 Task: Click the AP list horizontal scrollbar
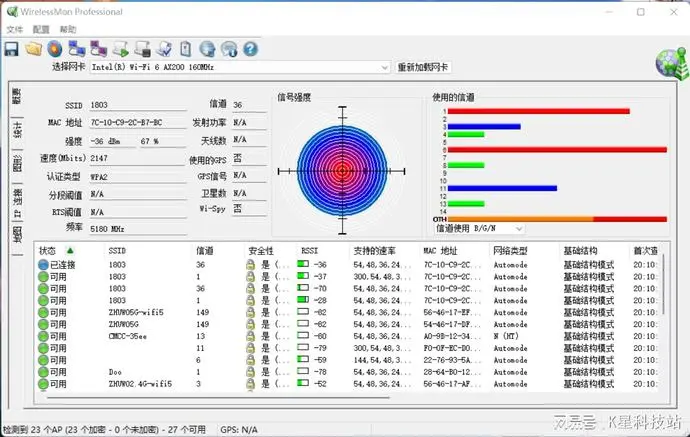coord(218,397)
